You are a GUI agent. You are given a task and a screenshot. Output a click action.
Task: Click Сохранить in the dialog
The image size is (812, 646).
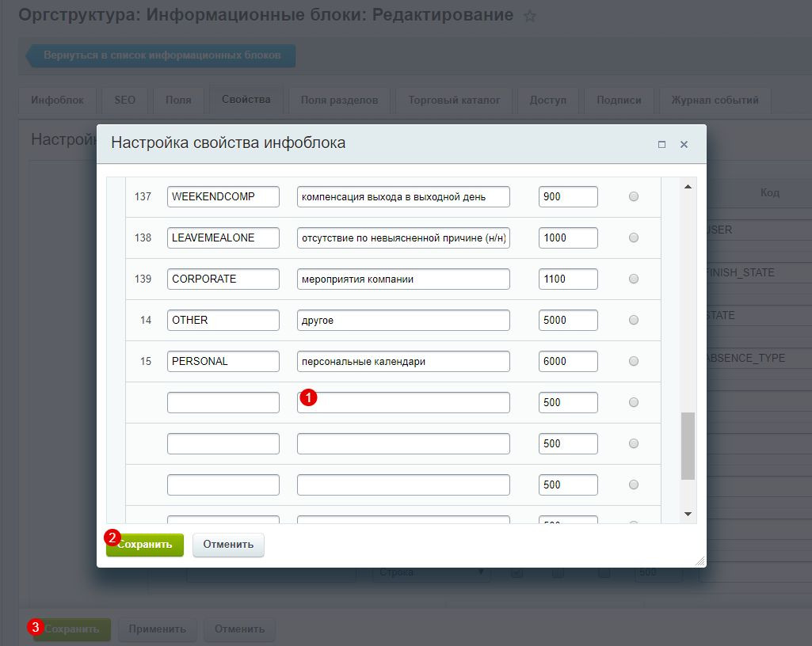(x=145, y=545)
